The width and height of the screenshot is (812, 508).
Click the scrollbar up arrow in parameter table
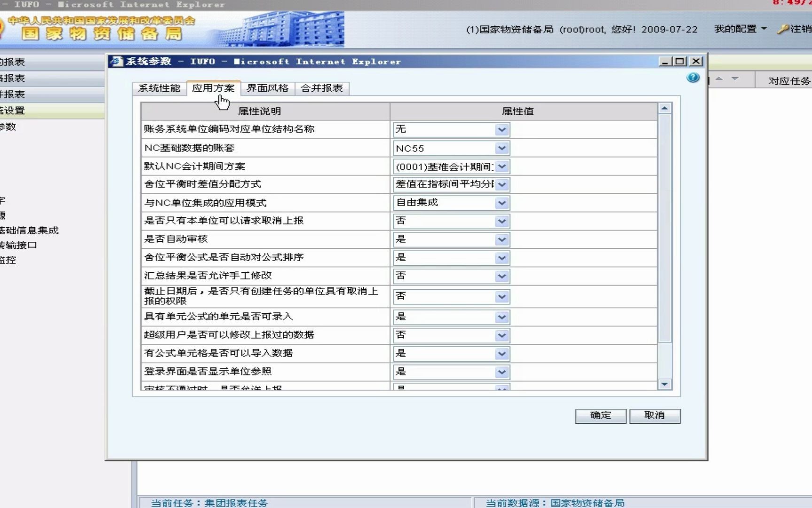point(664,108)
